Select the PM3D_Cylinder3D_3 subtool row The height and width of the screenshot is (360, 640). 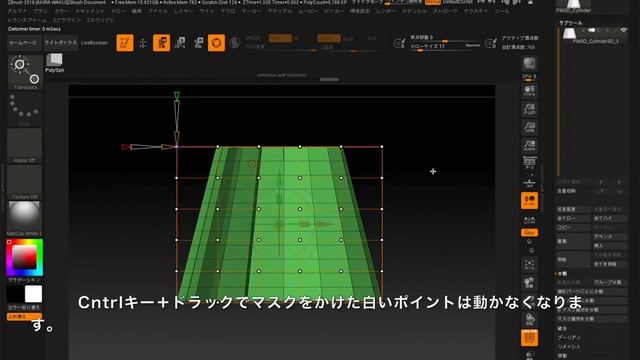[x=594, y=35]
